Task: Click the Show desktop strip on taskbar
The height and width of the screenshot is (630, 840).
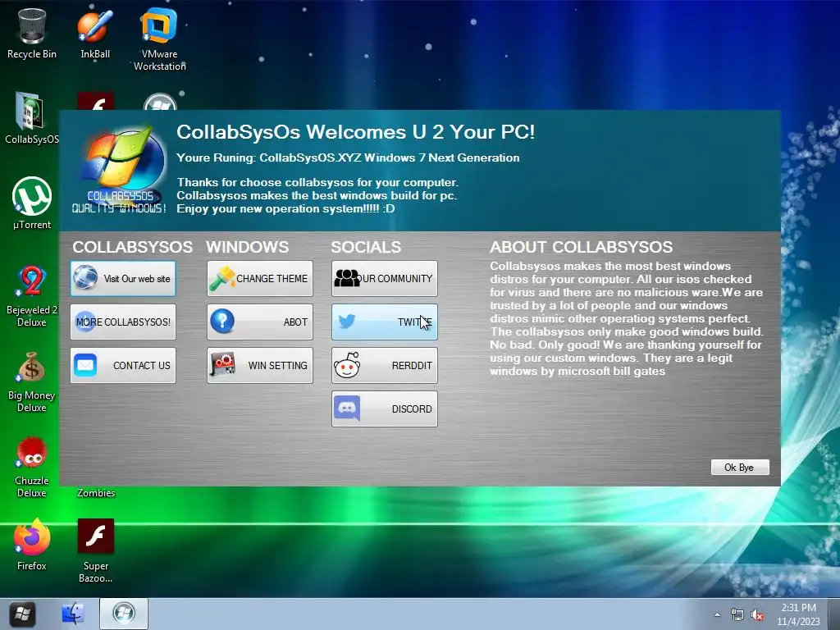Action: pos(835,614)
